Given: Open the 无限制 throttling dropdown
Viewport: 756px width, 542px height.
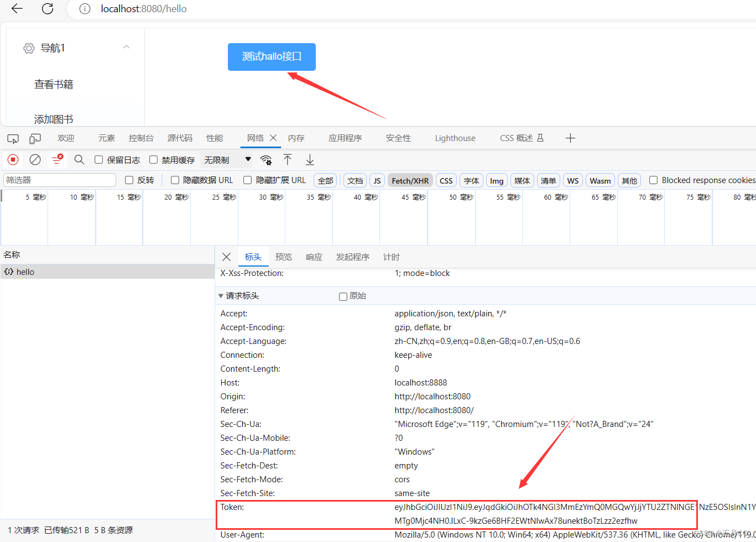Looking at the screenshot, I should 227,160.
